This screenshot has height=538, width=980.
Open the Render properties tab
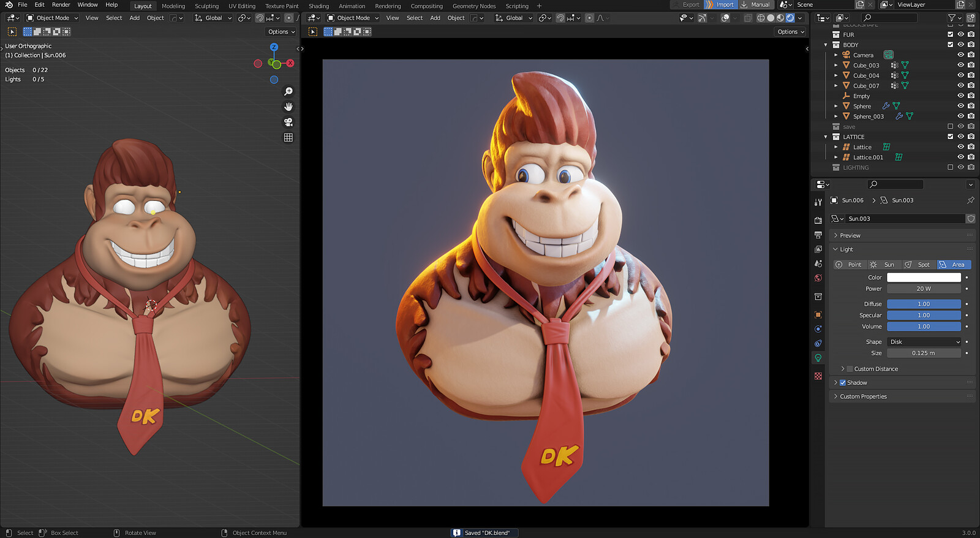point(818,220)
